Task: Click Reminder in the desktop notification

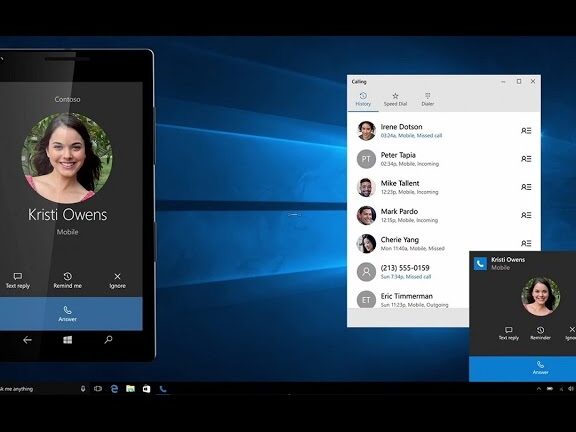Action: [x=540, y=333]
